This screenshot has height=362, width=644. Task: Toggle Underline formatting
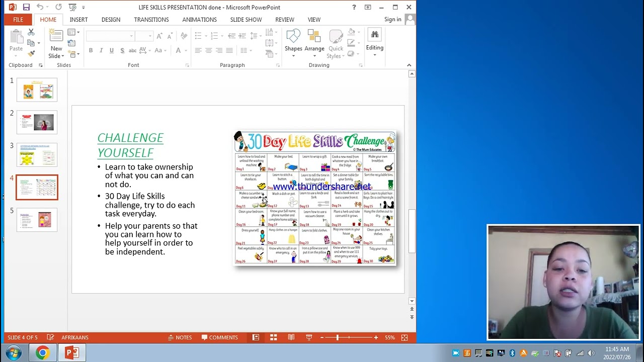pos(112,50)
